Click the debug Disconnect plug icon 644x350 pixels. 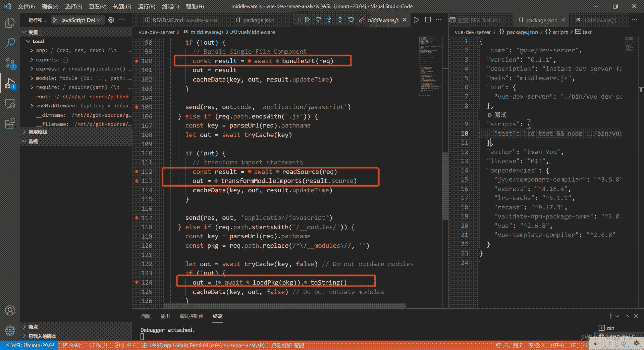tap(362, 20)
